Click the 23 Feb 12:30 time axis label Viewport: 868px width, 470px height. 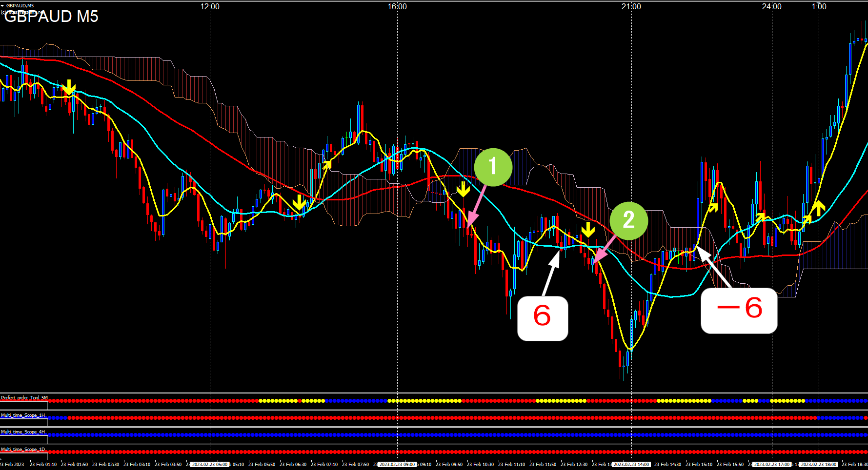point(574,465)
